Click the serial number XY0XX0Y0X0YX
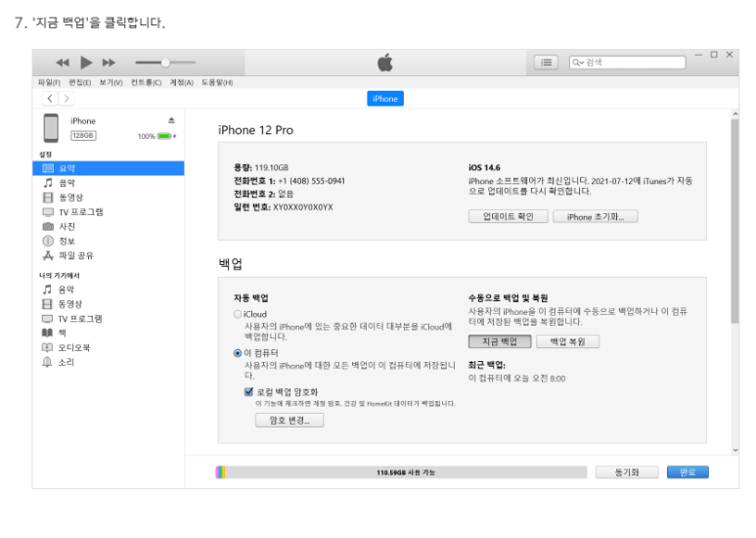 click(x=303, y=207)
